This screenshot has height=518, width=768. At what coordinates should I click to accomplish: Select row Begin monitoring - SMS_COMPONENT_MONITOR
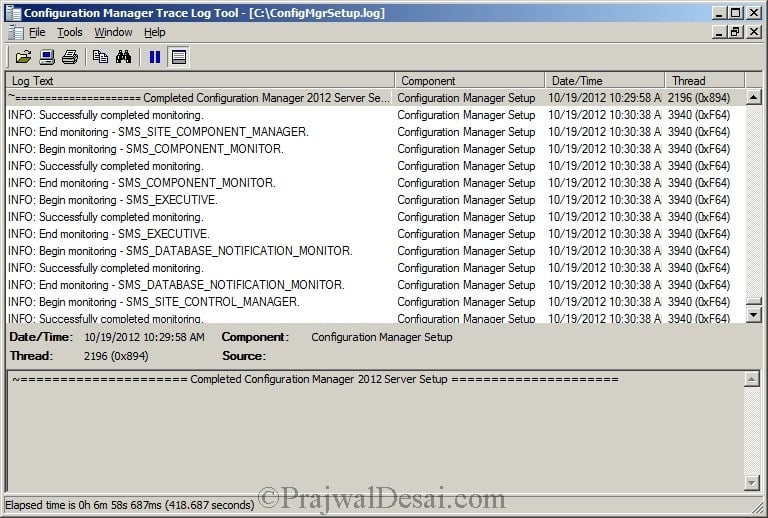point(375,149)
